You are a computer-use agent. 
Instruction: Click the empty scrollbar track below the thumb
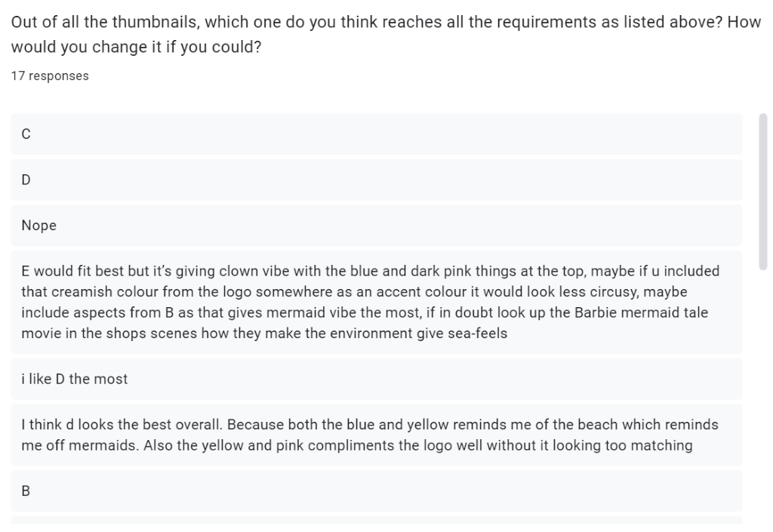tap(763, 396)
